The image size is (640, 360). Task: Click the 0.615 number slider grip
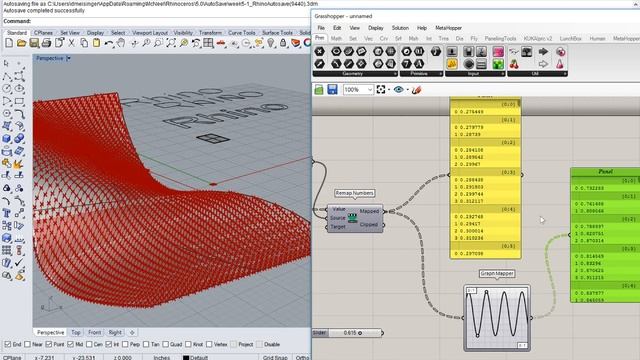[x=360, y=333]
